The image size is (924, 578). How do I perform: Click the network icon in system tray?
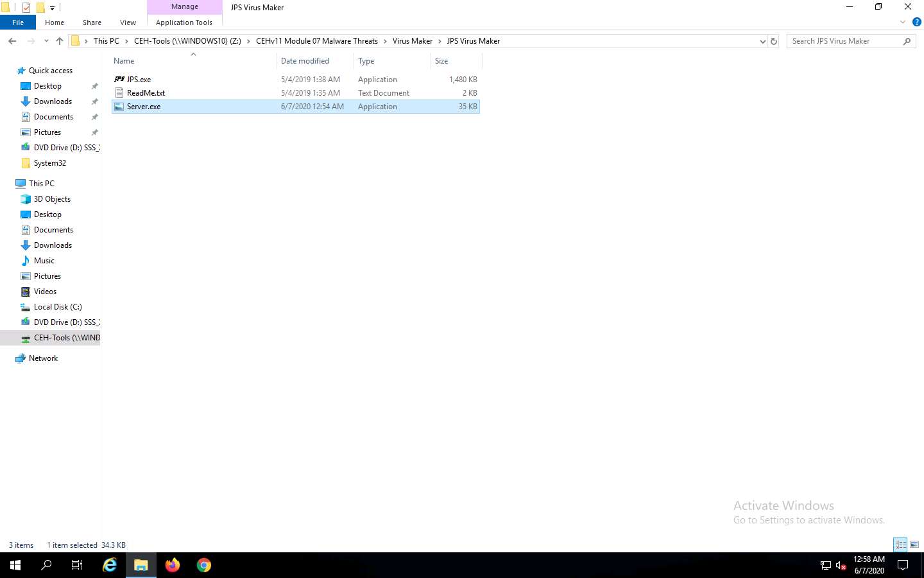point(826,566)
